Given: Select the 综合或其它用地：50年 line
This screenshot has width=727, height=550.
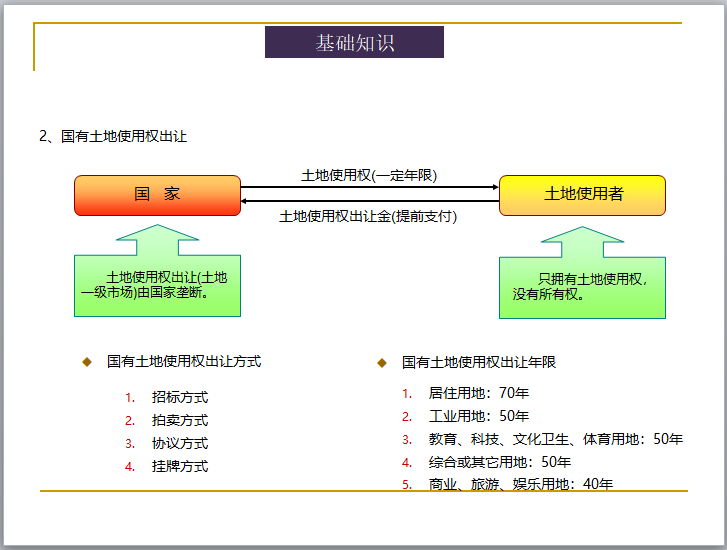Looking at the screenshot, I should (499, 462).
